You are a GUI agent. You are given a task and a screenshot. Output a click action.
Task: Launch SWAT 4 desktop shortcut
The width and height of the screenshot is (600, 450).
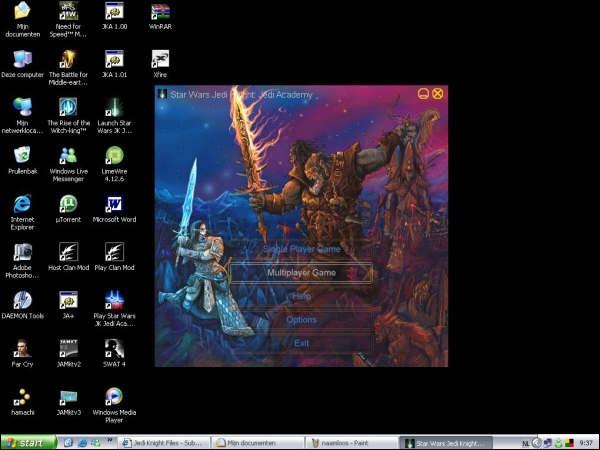tap(114, 349)
